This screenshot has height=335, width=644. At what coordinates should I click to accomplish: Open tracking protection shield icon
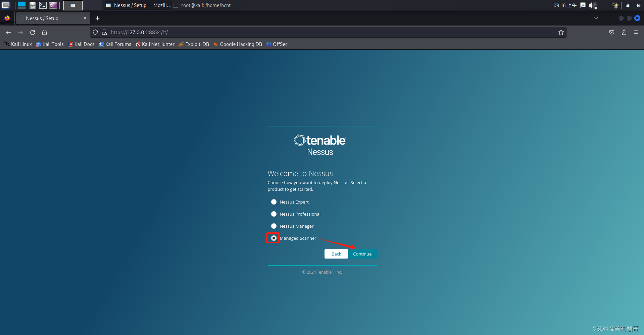(x=95, y=33)
